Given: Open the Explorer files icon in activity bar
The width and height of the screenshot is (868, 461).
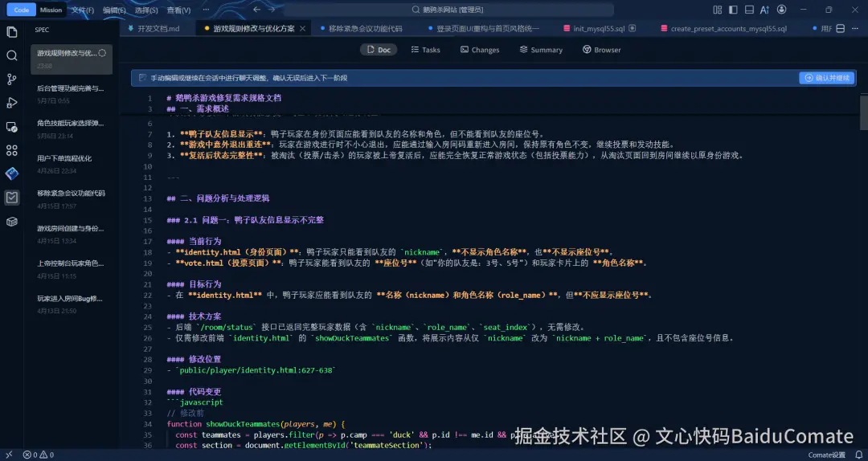Looking at the screenshot, I should click(11, 31).
